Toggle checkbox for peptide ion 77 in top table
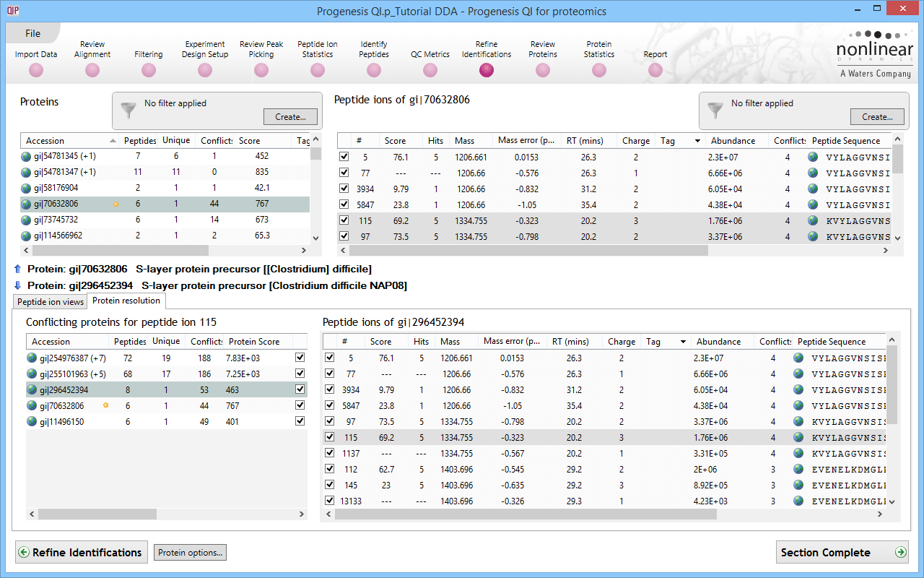 [344, 172]
